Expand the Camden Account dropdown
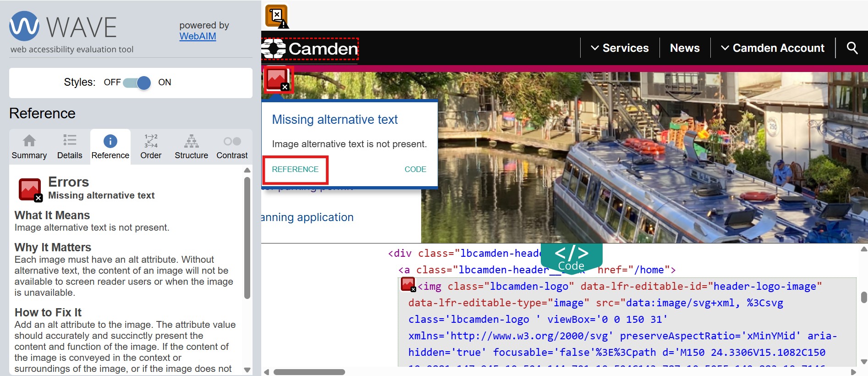 point(772,48)
